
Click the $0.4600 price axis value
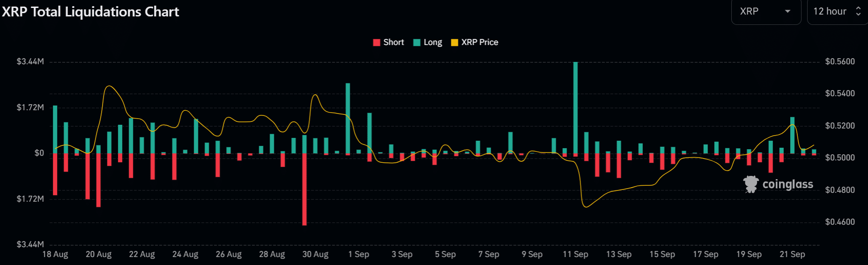(840, 222)
